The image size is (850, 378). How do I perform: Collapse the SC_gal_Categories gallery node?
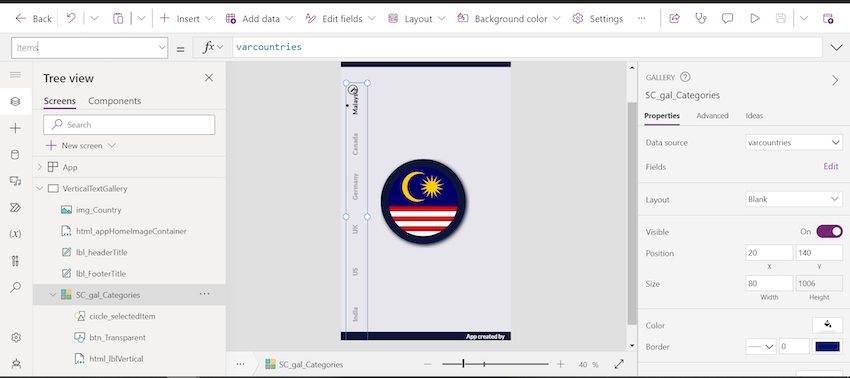pos(53,295)
